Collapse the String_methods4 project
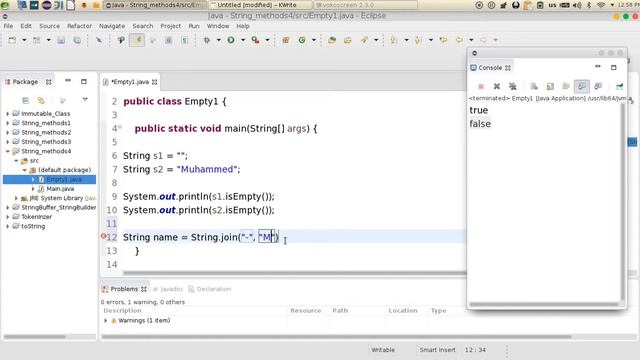The width and height of the screenshot is (640, 360). (x=7, y=151)
